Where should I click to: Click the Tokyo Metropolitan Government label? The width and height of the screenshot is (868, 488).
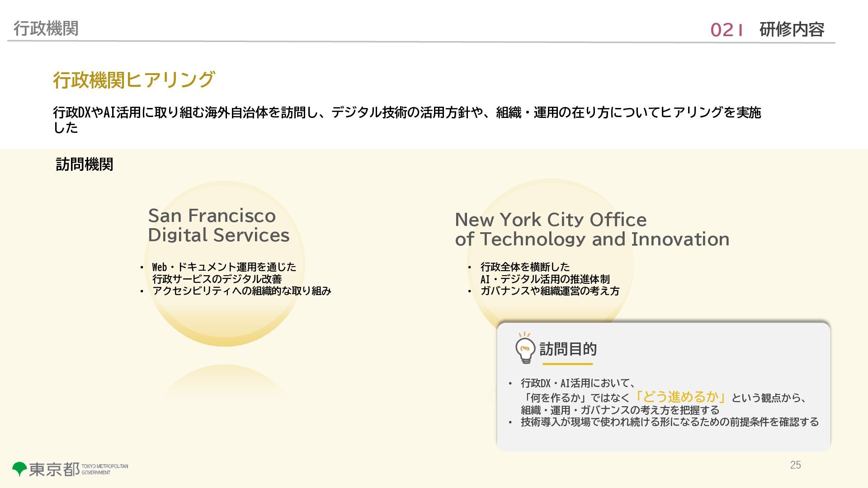click(104, 469)
